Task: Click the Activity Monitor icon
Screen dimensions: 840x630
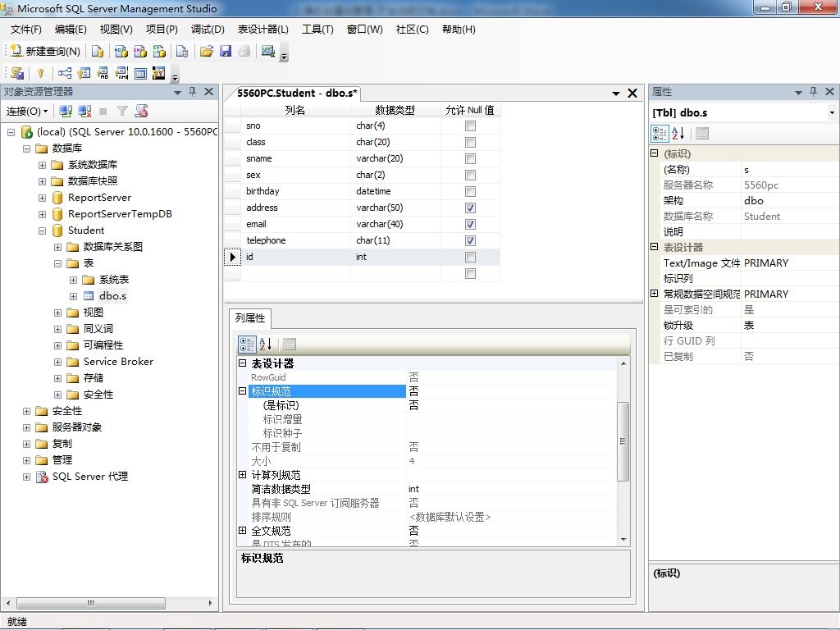Action: [268, 51]
